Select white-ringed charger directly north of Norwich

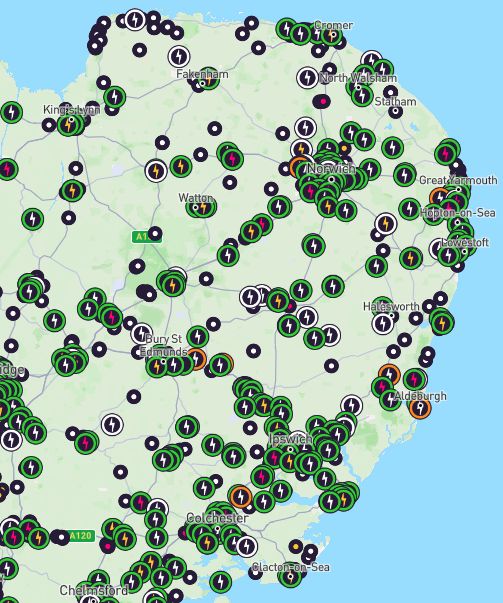306,128
